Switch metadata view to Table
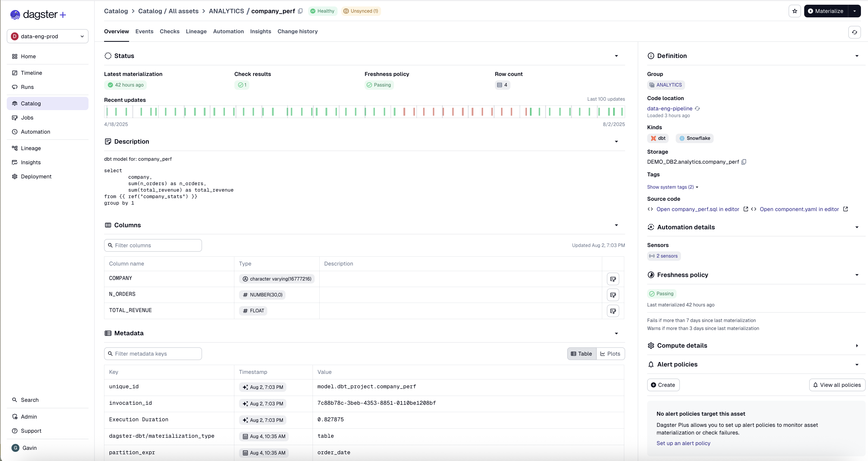Viewport: 868px width, 461px height. 581,354
